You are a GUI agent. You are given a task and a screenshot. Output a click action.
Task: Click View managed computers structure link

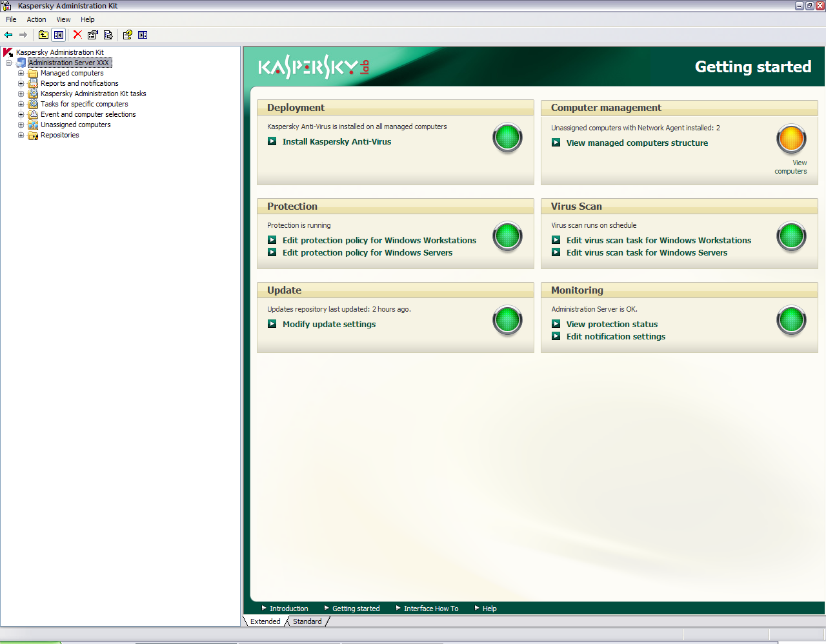tap(637, 143)
